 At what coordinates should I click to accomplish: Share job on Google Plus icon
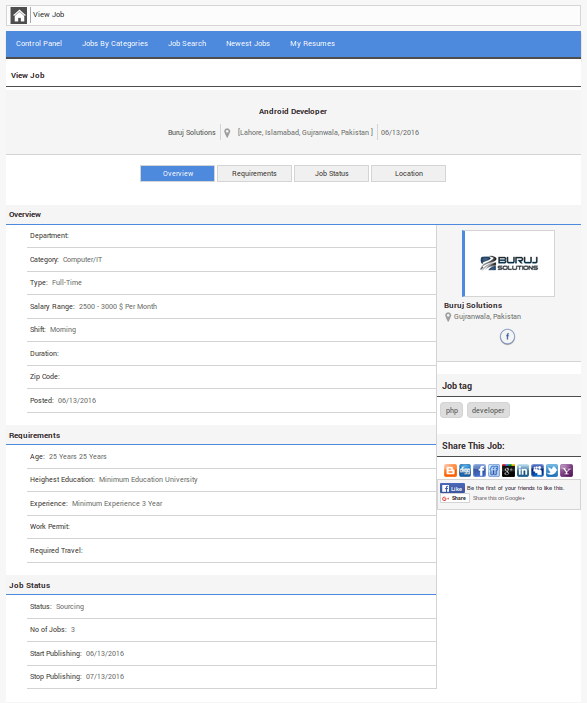tap(508, 470)
